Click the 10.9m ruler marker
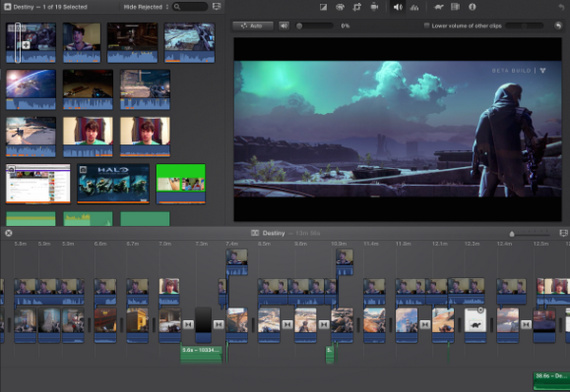The height and width of the screenshot is (392, 570). coord(338,243)
